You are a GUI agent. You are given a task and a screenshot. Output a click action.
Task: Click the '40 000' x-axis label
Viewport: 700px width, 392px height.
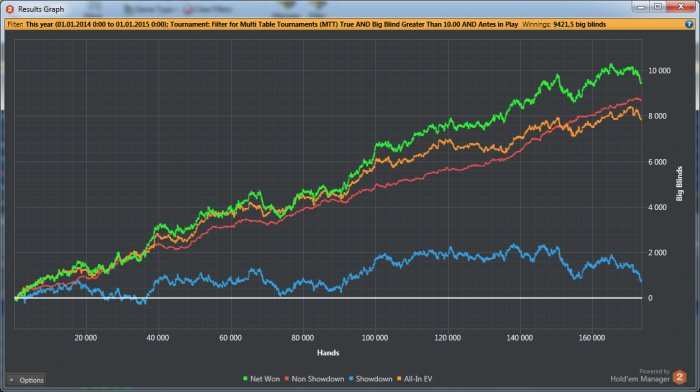[158, 338]
